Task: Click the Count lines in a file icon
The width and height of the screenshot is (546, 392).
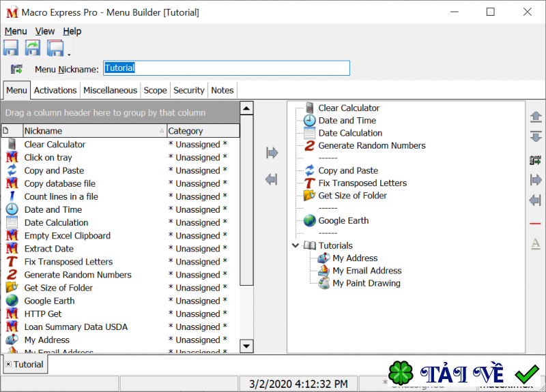Action: 12,196
